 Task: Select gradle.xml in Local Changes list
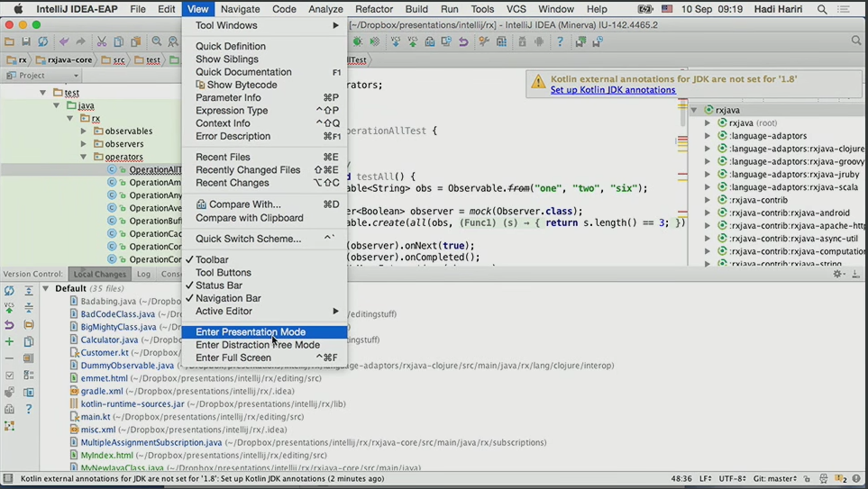[x=102, y=391]
